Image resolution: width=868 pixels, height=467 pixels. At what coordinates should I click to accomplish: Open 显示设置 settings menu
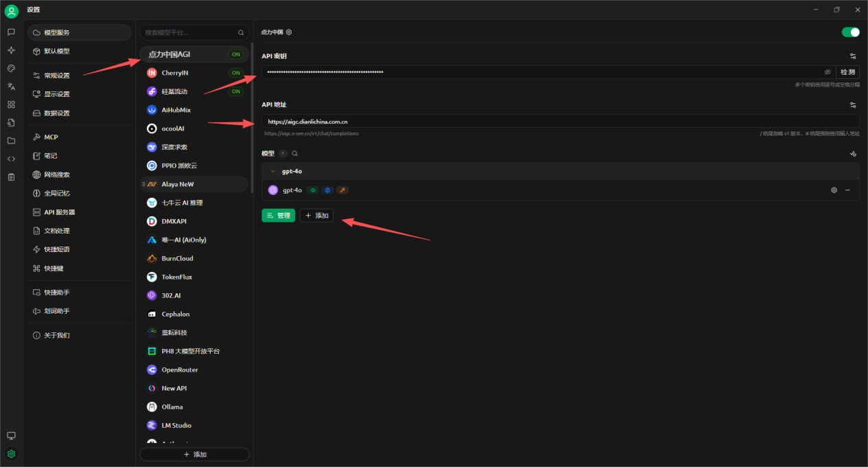[x=80, y=94]
